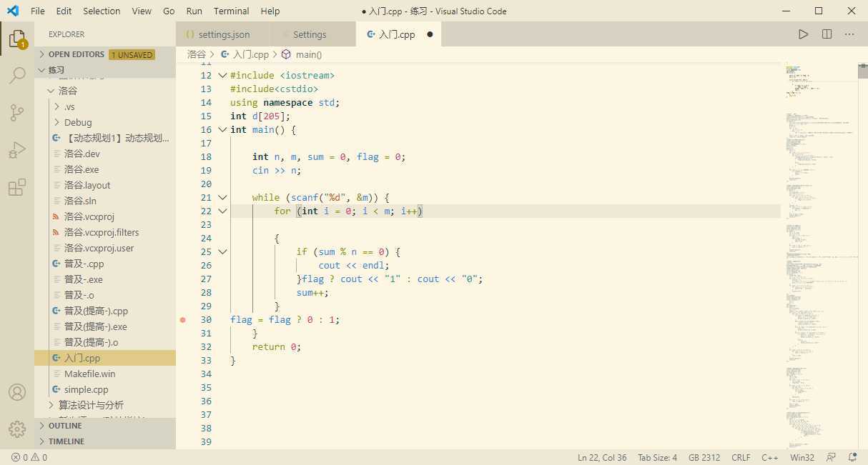Click the VS Code logo icon
868x465 pixels.
13,11
